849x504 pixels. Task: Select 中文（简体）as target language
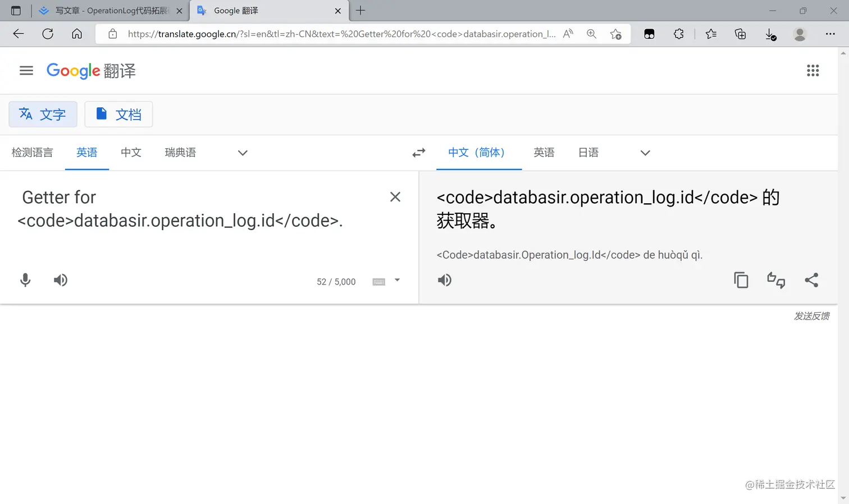point(479,153)
